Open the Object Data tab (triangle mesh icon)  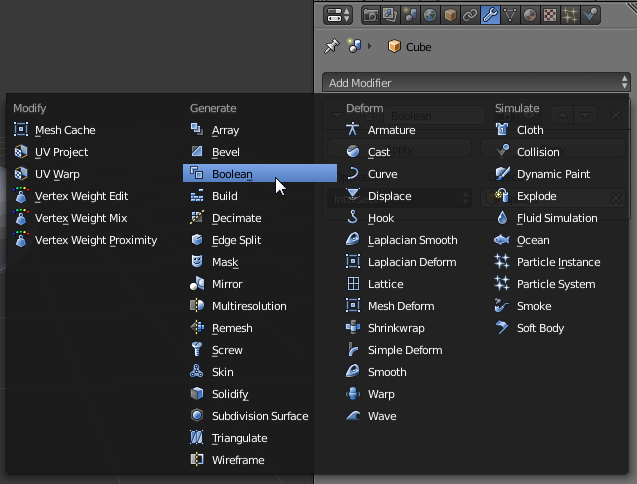pyautogui.click(x=510, y=15)
